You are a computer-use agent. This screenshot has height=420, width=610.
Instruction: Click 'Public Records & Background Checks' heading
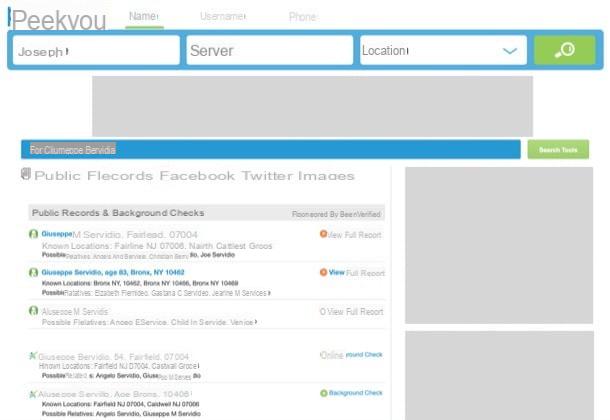click(118, 213)
